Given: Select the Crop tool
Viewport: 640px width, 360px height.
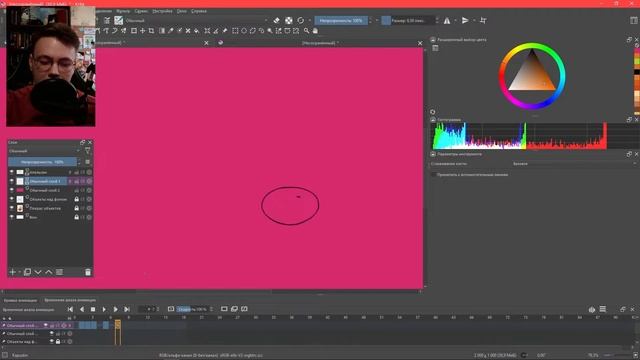Looking at the screenshot, I should pos(151,31).
